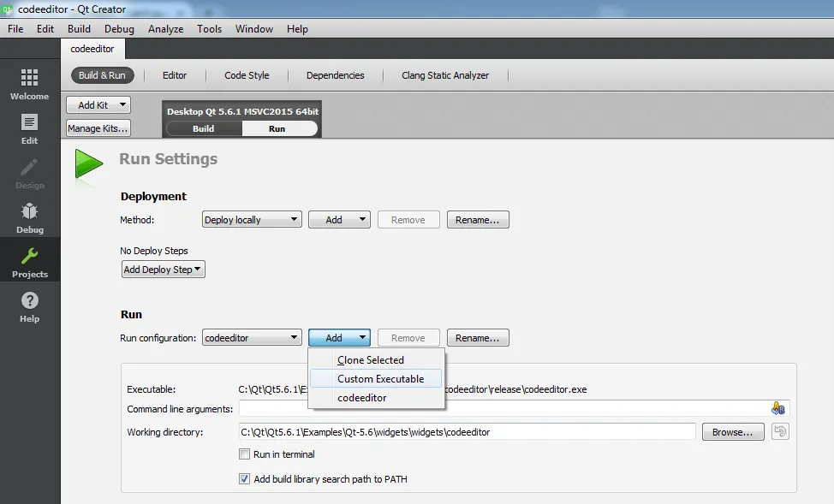This screenshot has height=504, width=834.
Task: Click the Working directory path field
Action: pos(467,432)
